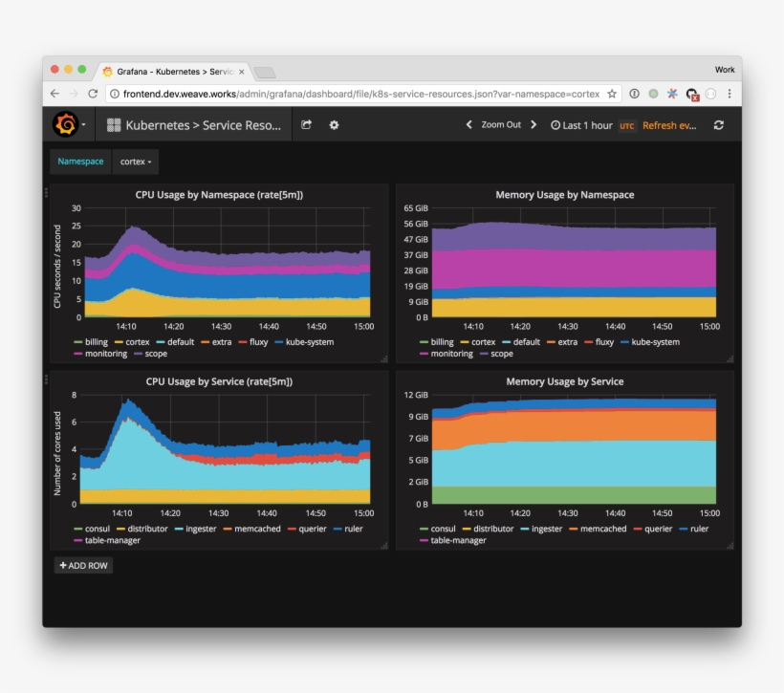784x693 pixels.
Task: Click the refresh dashboard icon
Action: [x=719, y=125]
